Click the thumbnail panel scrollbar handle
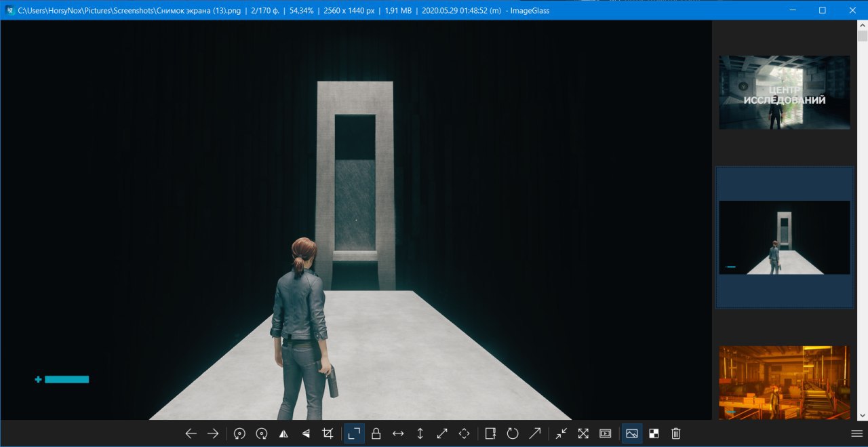The width and height of the screenshot is (868, 447). point(863,36)
